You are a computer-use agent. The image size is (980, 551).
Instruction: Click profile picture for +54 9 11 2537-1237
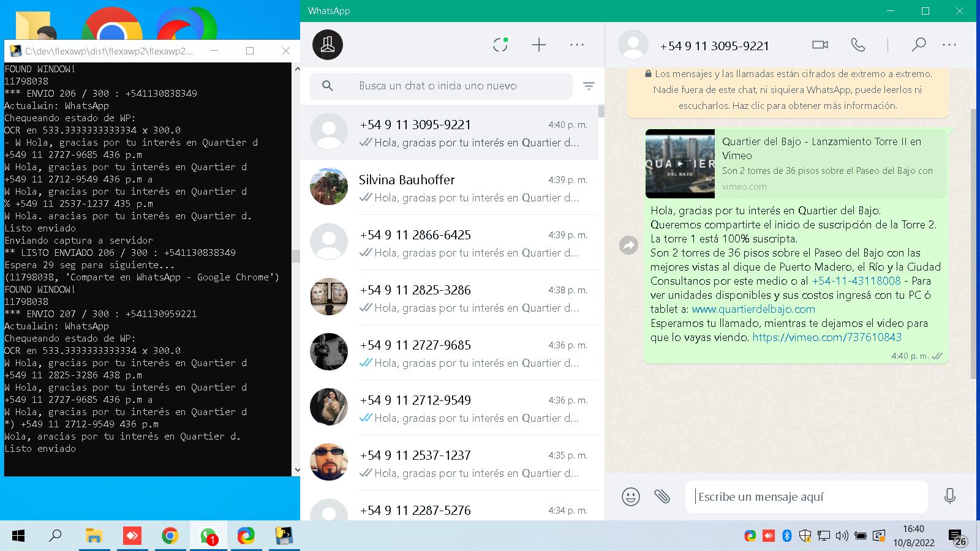(x=329, y=462)
